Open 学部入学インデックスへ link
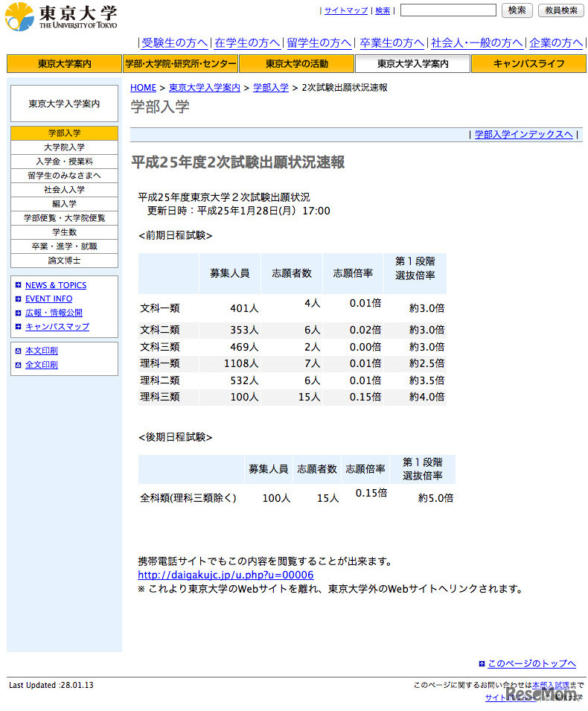 (x=524, y=134)
